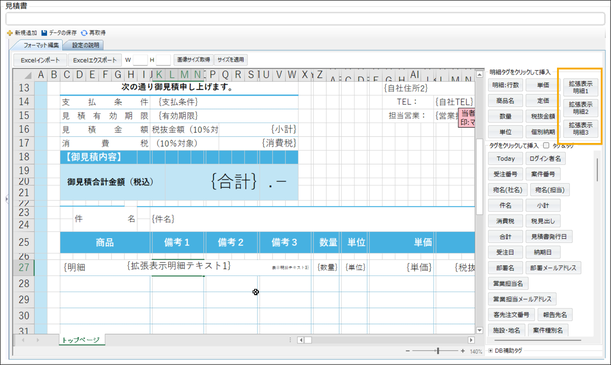The width and height of the screenshot is (611, 365).
Task: Click the tag panel vertical scrollbar
Action: pyautogui.click(x=597, y=170)
